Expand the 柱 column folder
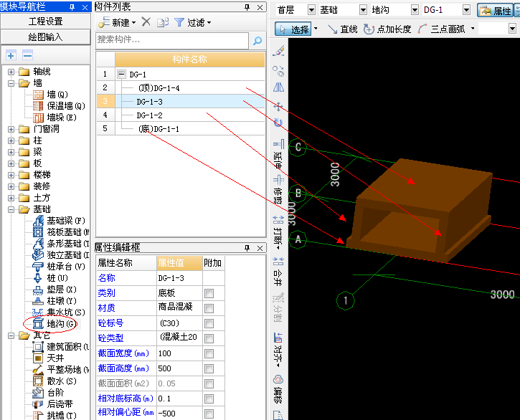The image size is (520, 420). click(x=11, y=140)
